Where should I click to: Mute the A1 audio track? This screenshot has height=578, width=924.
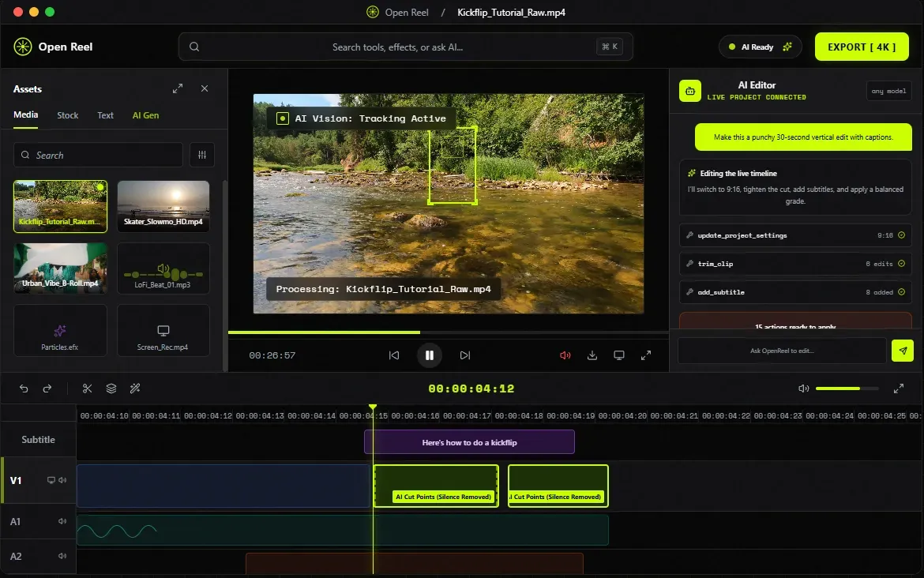coord(62,521)
